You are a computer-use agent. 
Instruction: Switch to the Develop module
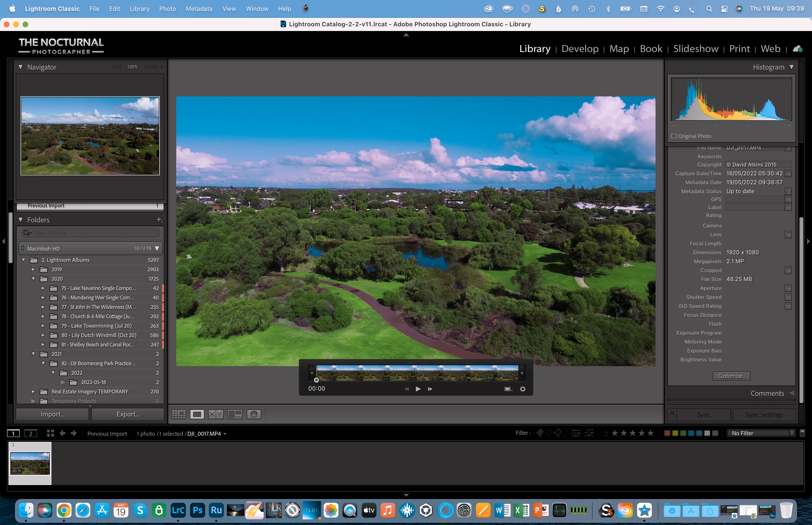point(580,49)
